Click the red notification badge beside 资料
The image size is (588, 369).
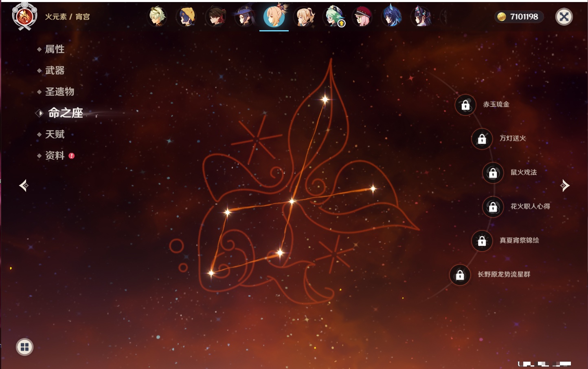pyautogui.click(x=72, y=156)
